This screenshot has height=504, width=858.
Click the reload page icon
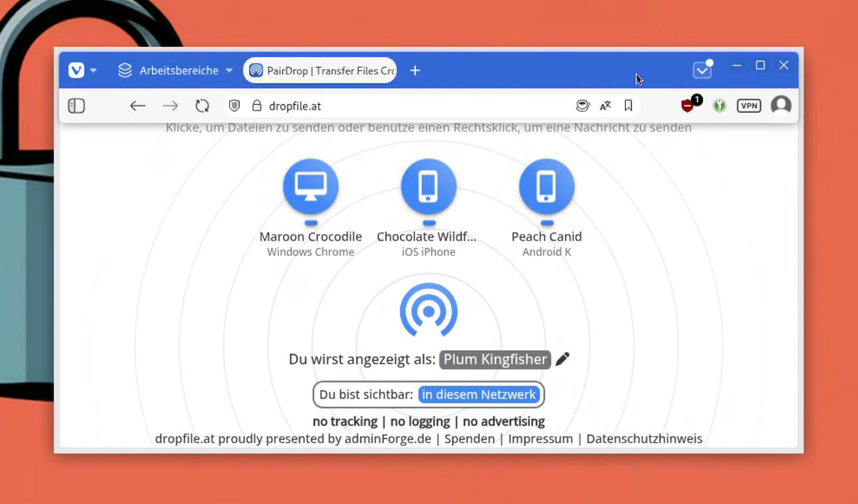click(202, 106)
